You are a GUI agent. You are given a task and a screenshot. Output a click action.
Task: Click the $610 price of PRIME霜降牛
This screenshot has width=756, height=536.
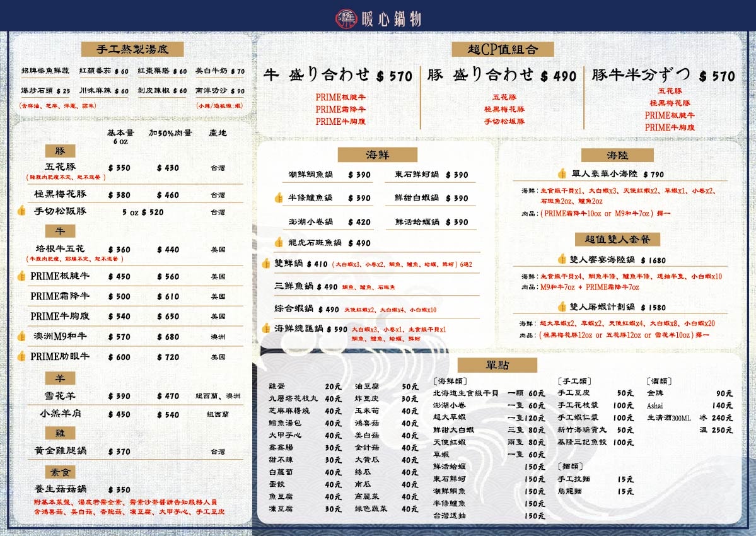click(168, 296)
